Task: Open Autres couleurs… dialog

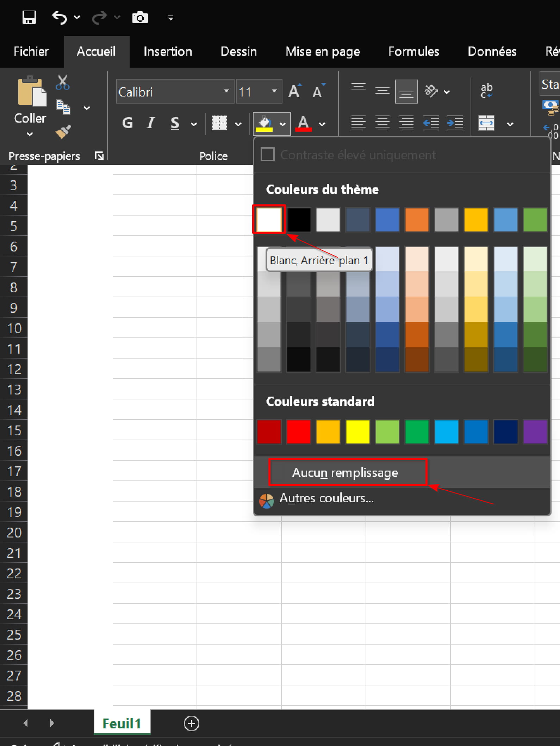Action: tap(326, 498)
